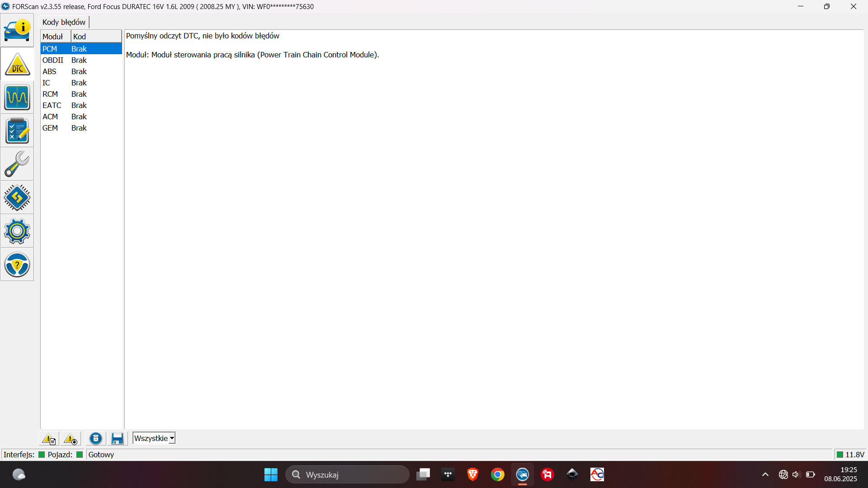Screen dimensions: 868x488
Task: Click the Wyszukaj taskbar search box
Action: coord(347,474)
